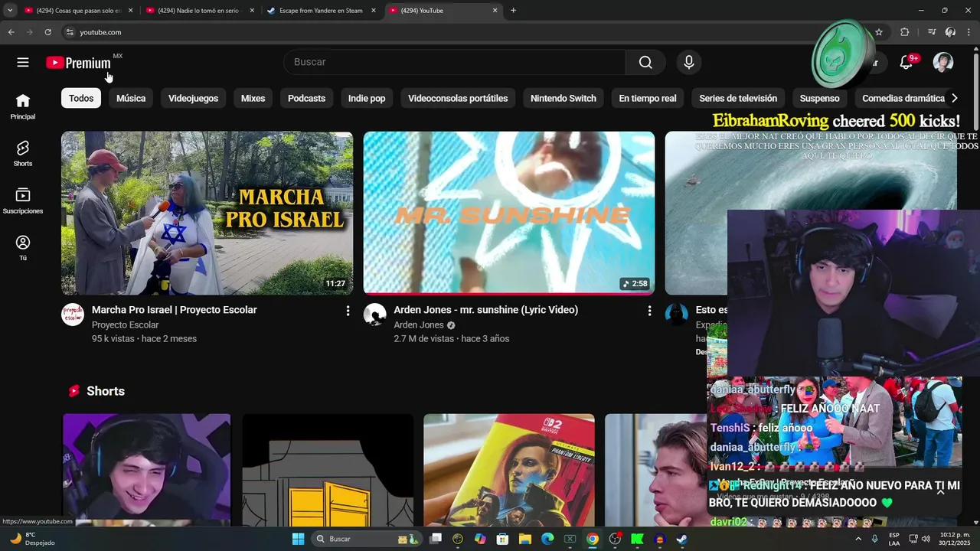The height and width of the screenshot is (551, 980).
Task: Go to Arden Jones channel name
Action: coord(419,324)
